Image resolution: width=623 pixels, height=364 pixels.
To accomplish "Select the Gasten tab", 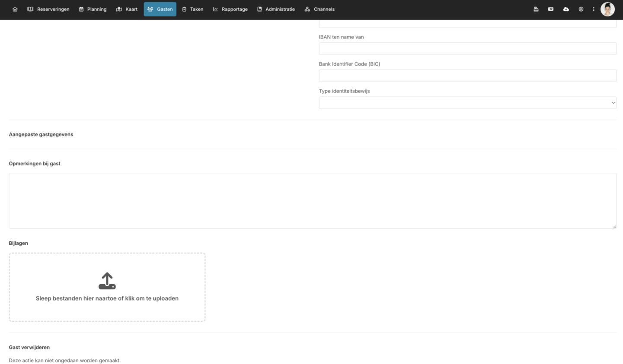I will pyautogui.click(x=160, y=9).
